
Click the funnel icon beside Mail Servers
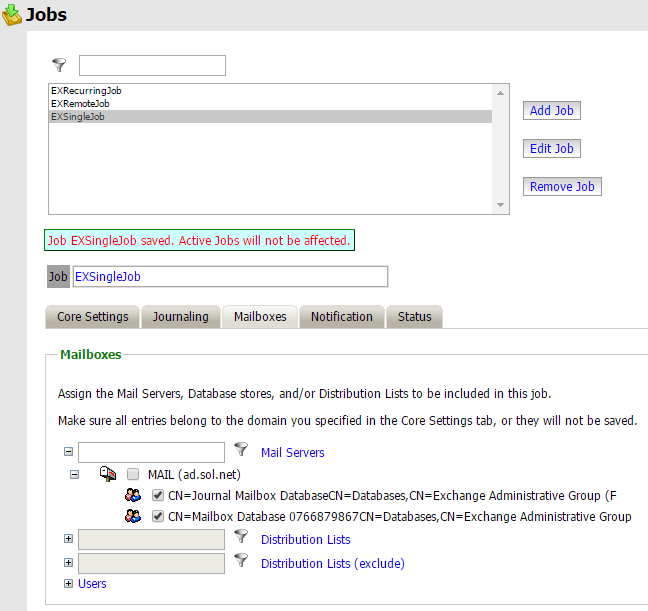[241, 449]
